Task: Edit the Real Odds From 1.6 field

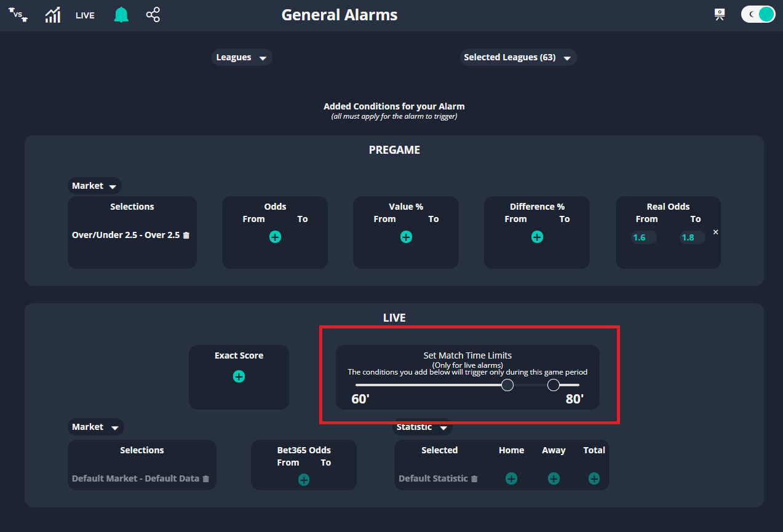Action: pyautogui.click(x=643, y=237)
